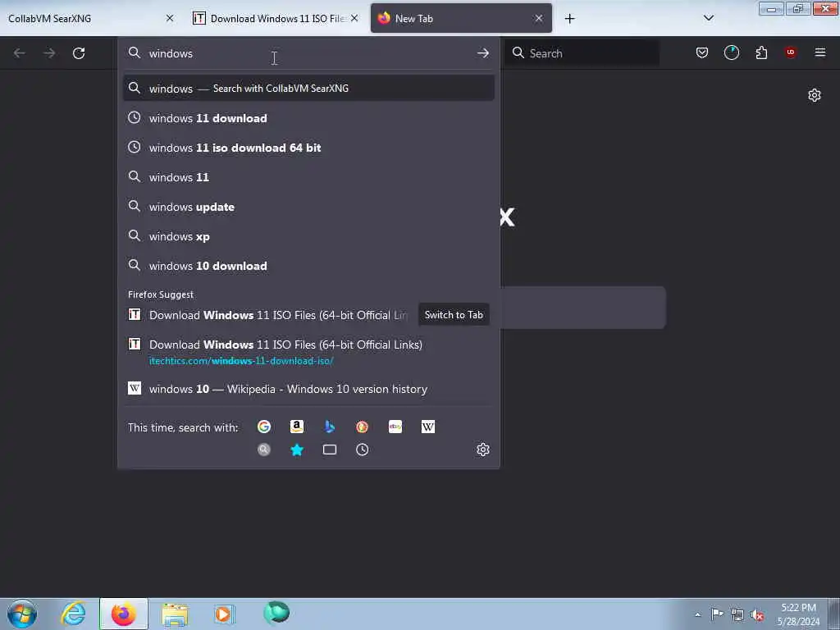840x630 pixels.
Task: Choose the 'windows 11' search suggestion
Action: pos(308,177)
